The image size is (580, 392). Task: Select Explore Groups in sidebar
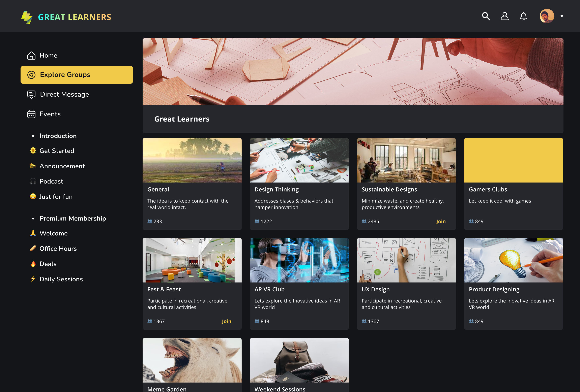76,75
